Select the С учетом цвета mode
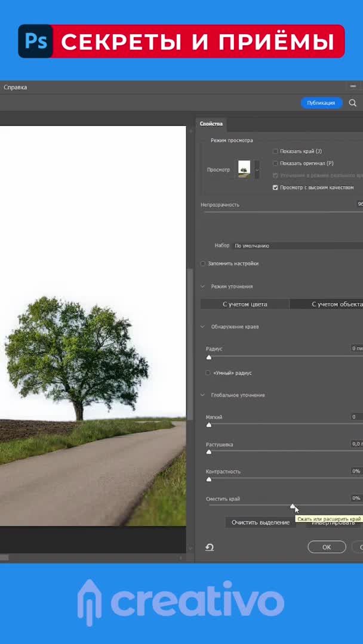 245,304
